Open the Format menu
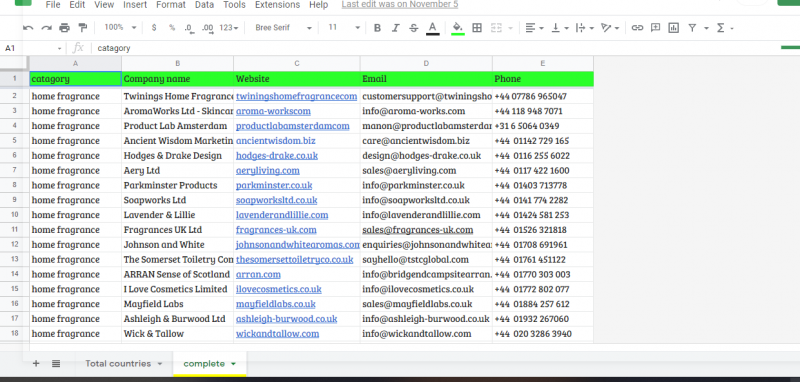 (171, 5)
